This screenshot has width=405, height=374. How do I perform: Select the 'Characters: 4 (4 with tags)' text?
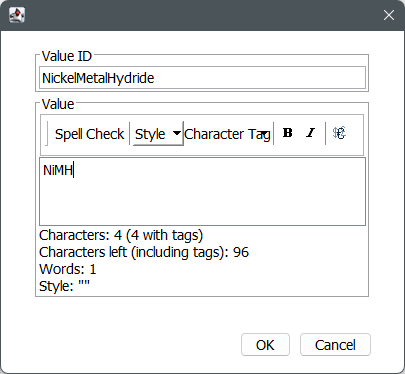pos(121,235)
